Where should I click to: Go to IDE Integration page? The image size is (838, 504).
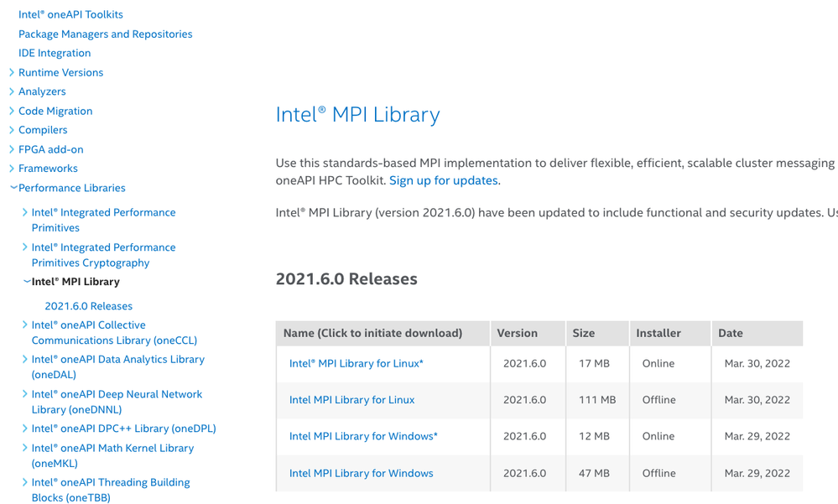point(55,53)
